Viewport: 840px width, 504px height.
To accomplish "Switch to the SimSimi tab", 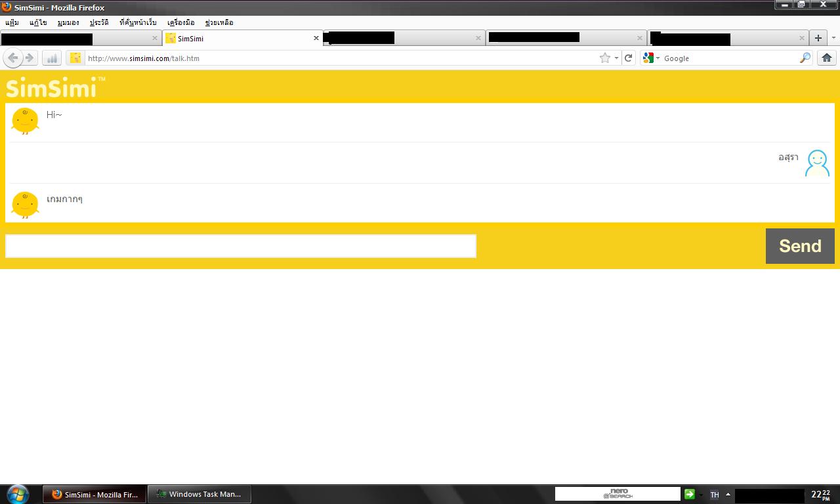I will pos(242,38).
